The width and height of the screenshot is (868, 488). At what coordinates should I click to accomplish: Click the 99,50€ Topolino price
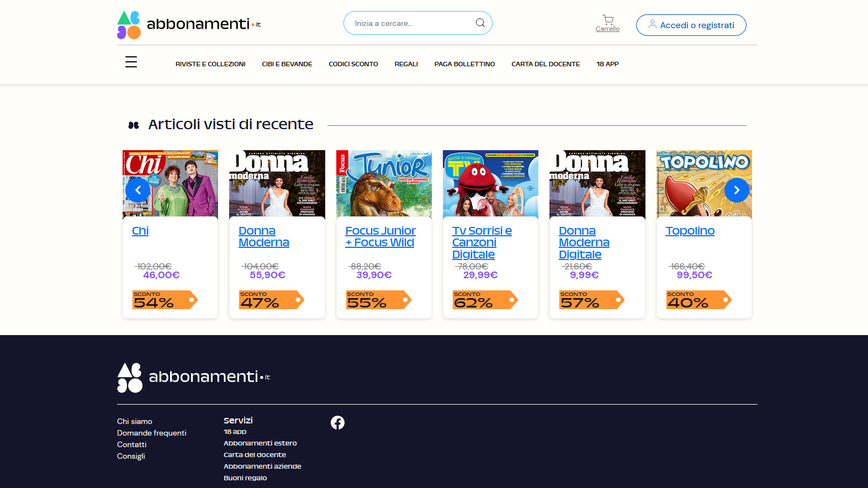click(x=695, y=275)
